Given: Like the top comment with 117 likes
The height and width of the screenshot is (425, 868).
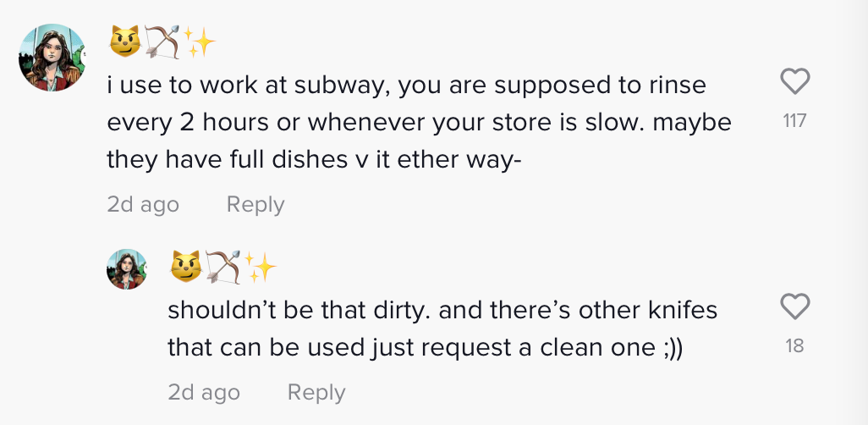Looking at the screenshot, I should tap(795, 81).
